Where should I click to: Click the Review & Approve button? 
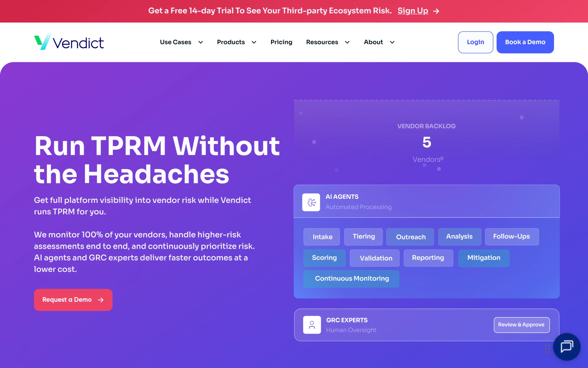(521, 325)
